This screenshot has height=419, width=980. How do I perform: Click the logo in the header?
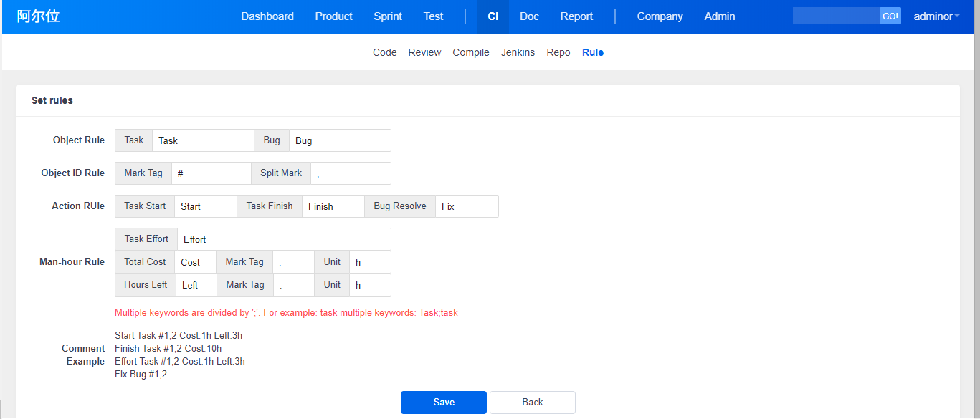[x=39, y=16]
